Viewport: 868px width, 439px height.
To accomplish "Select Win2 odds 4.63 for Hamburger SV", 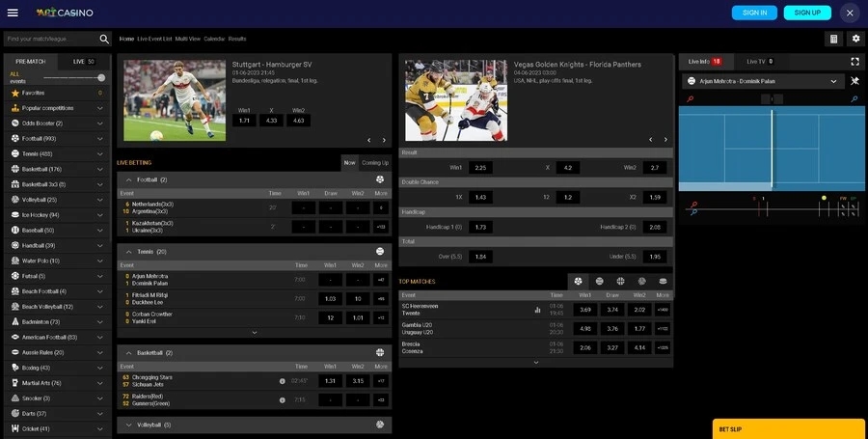I will coord(298,121).
